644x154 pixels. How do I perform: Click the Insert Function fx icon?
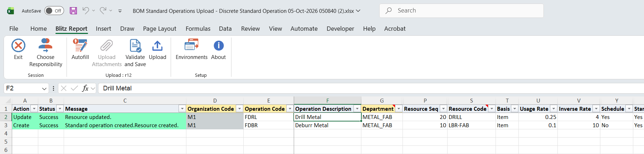(85, 88)
